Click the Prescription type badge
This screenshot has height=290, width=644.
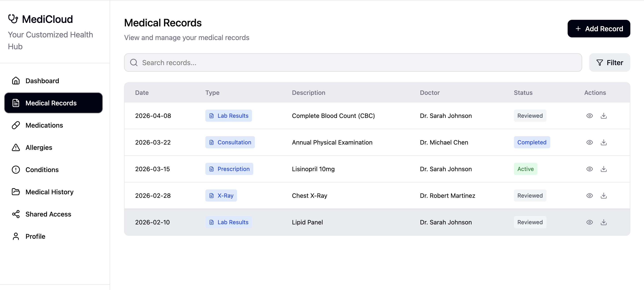229,169
